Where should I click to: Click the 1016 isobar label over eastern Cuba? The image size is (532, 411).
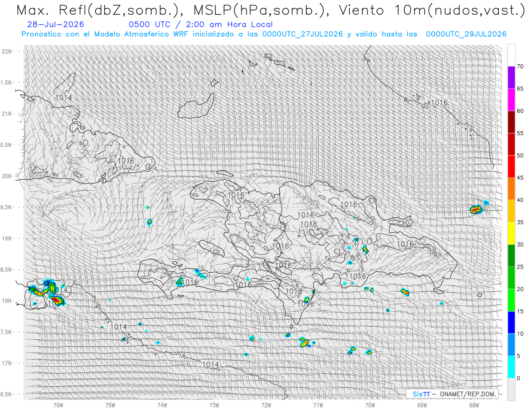click(x=126, y=160)
